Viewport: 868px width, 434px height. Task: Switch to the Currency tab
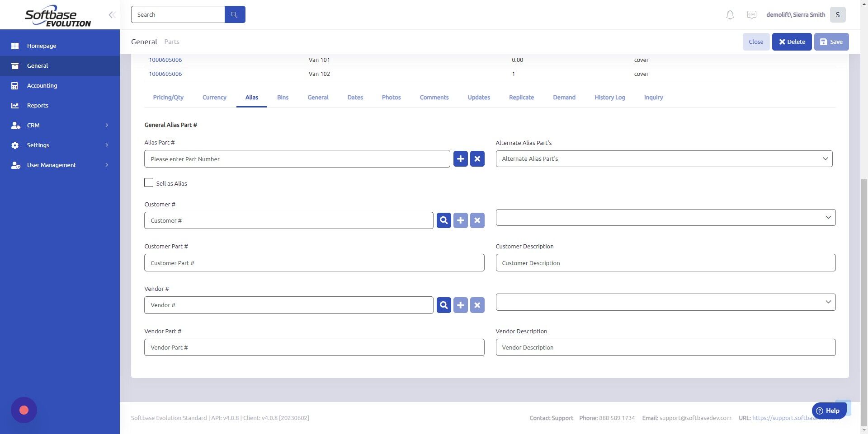tap(214, 98)
